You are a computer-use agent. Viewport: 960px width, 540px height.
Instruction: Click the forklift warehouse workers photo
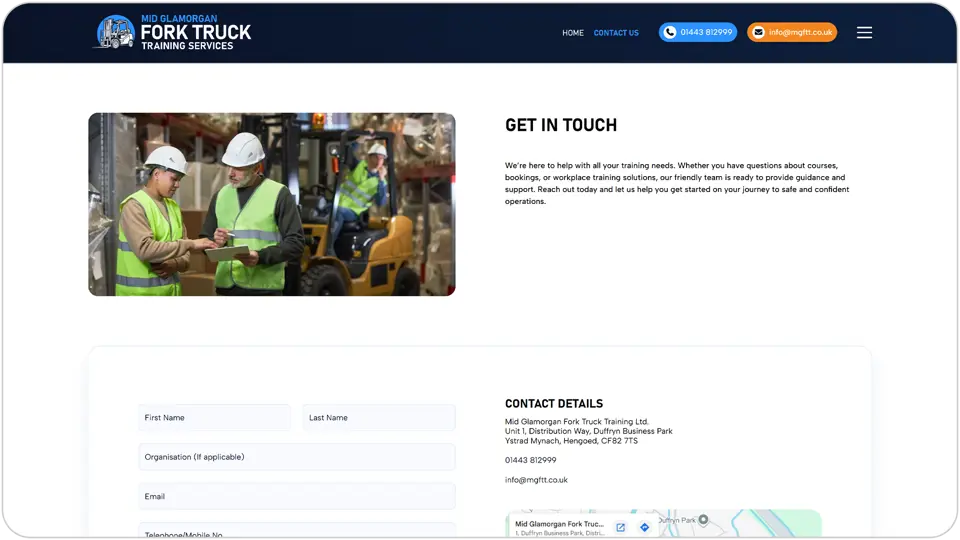272,204
